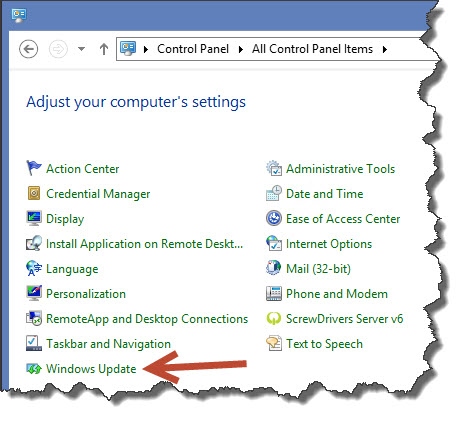Screen dimensions: 464x424
Task: Open the Mail (32-bit) icon
Action: [x=274, y=268]
